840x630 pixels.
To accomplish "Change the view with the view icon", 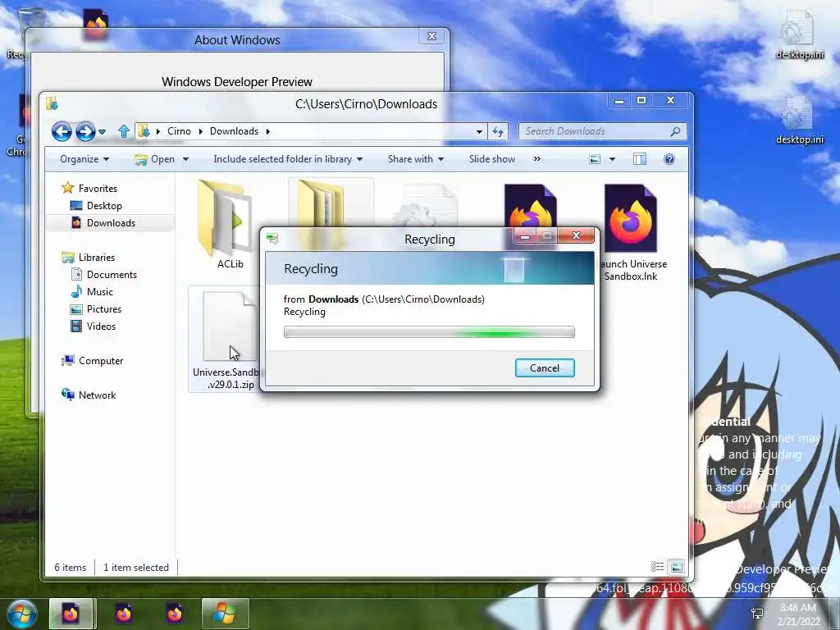I will [x=595, y=159].
